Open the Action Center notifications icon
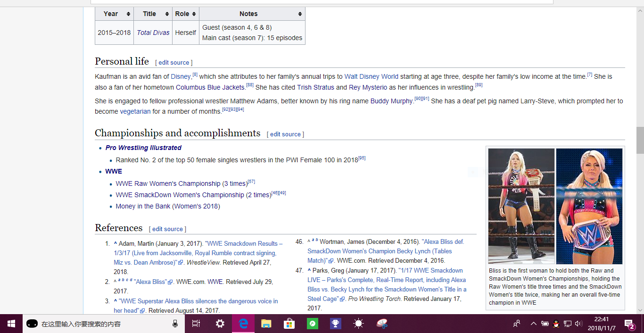Screen dimensions: 644x333 tap(629, 324)
